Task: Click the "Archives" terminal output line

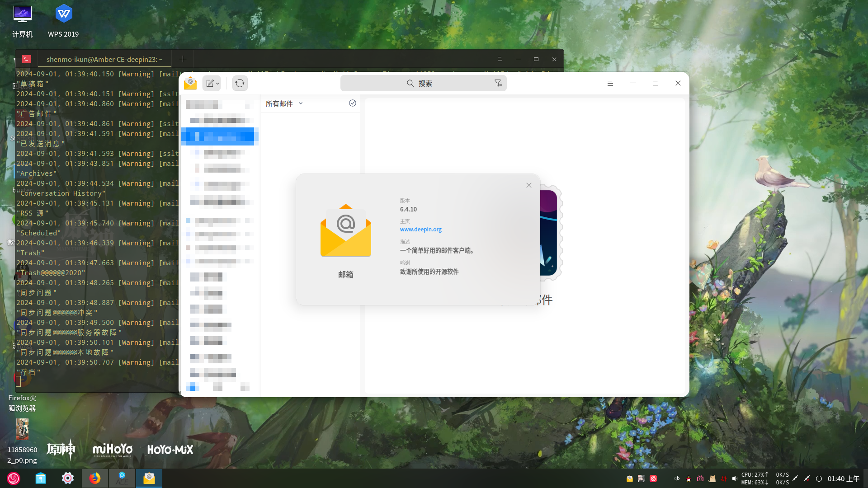Action: point(37,173)
